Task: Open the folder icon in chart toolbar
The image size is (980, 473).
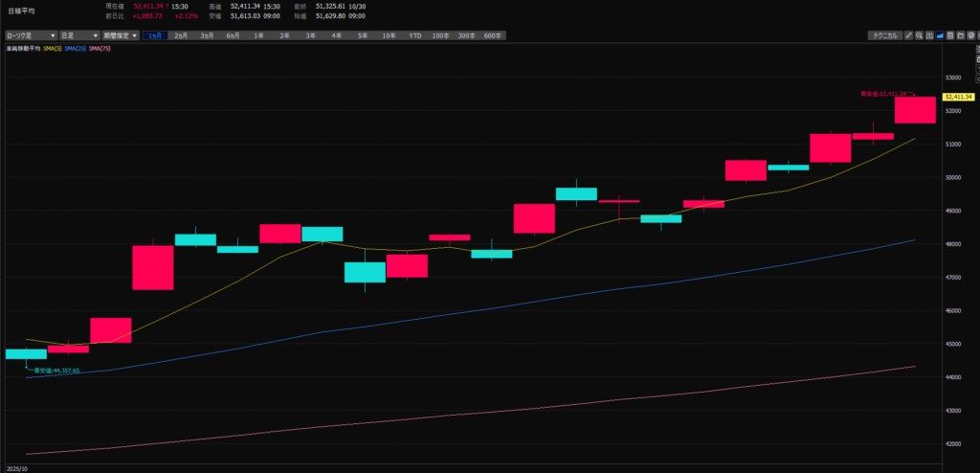Action: [960, 35]
